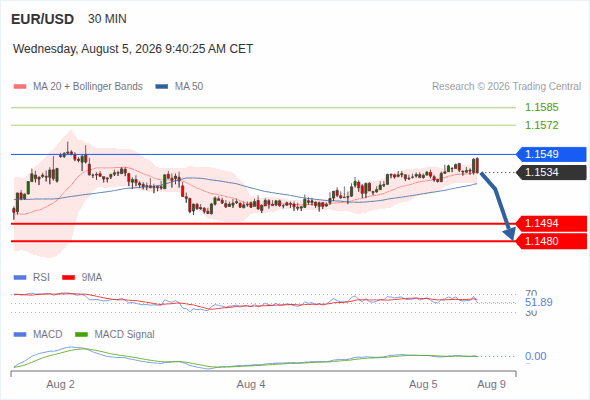Select the 1.1480 red support tag
Viewport: 590px width, 400px height.
tap(552, 241)
